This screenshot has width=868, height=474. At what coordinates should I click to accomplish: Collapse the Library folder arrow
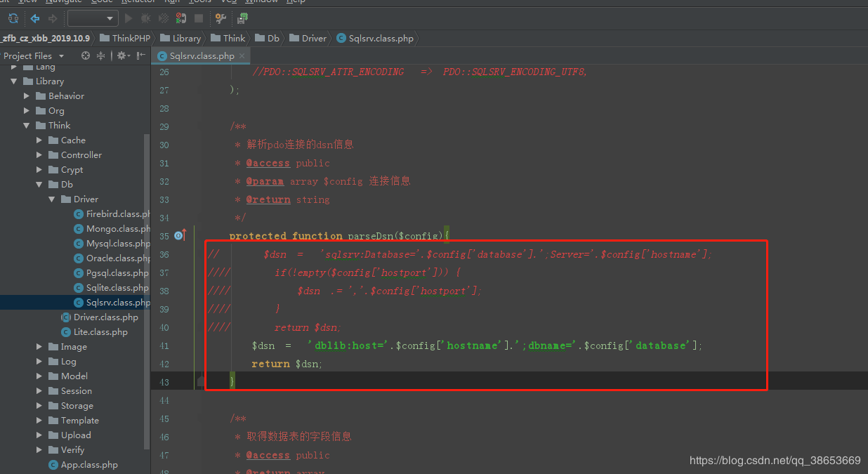coord(14,81)
